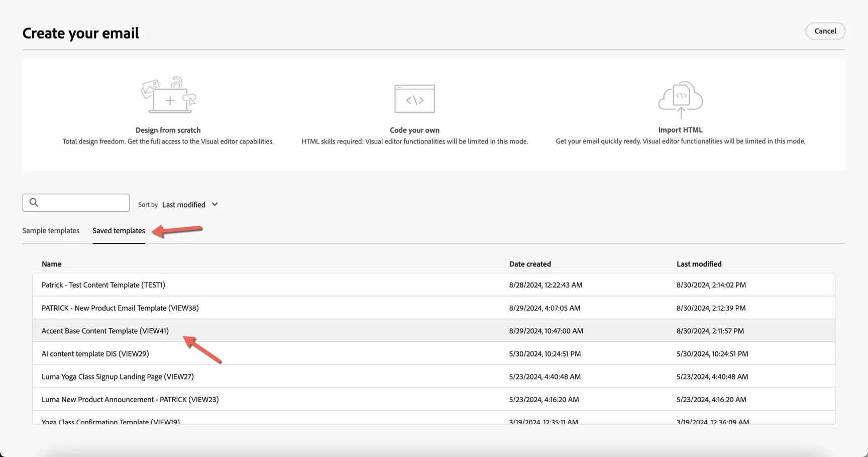Open AI content template DIS (VIEW29)
868x457 pixels.
433,353
